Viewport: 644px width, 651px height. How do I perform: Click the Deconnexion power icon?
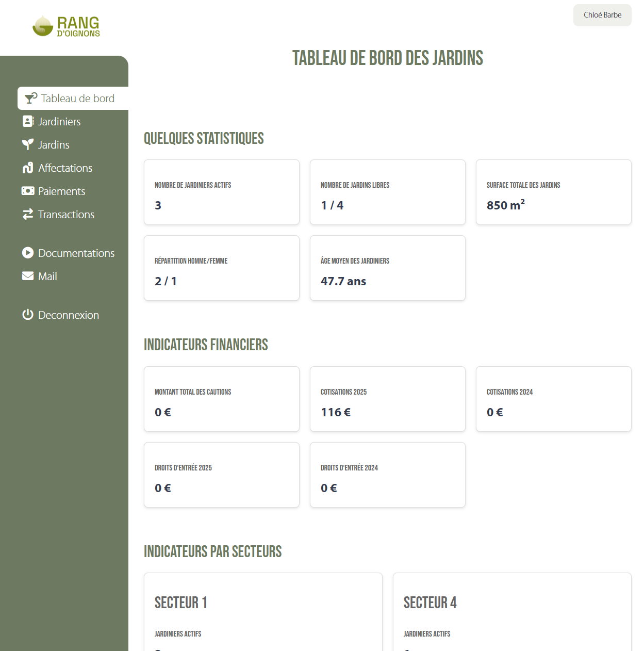click(28, 315)
